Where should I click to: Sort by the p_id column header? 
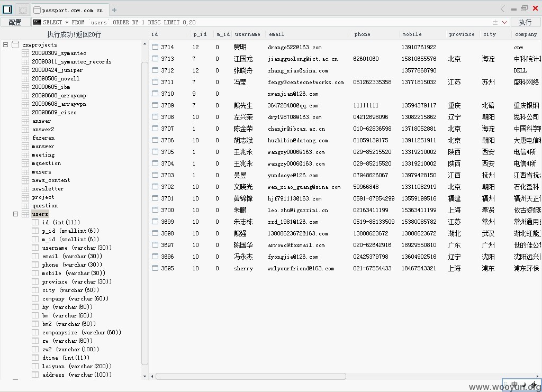(x=200, y=34)
